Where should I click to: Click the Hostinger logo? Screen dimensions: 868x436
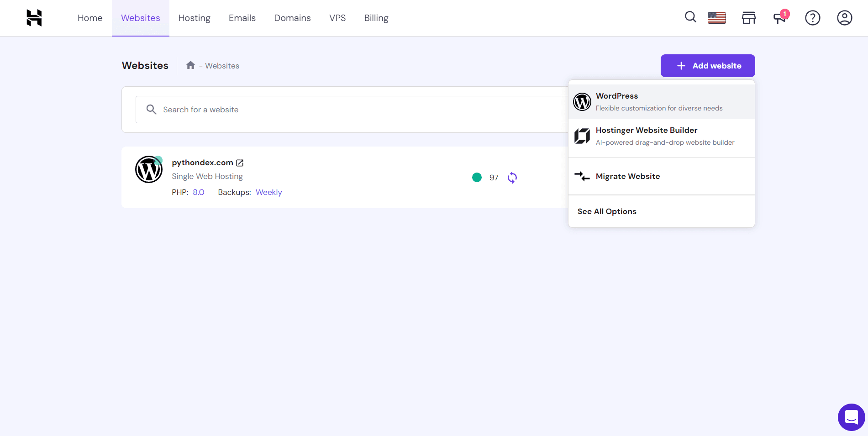click(34, 18)
